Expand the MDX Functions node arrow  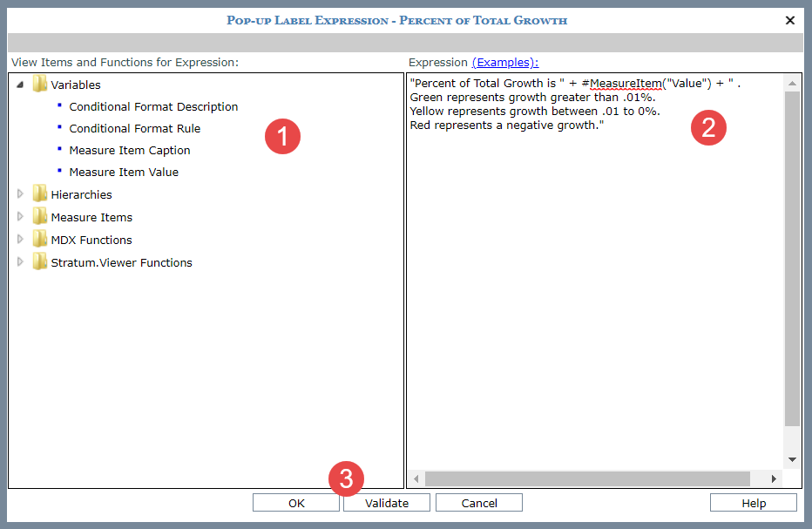click(x=21, y=240)
